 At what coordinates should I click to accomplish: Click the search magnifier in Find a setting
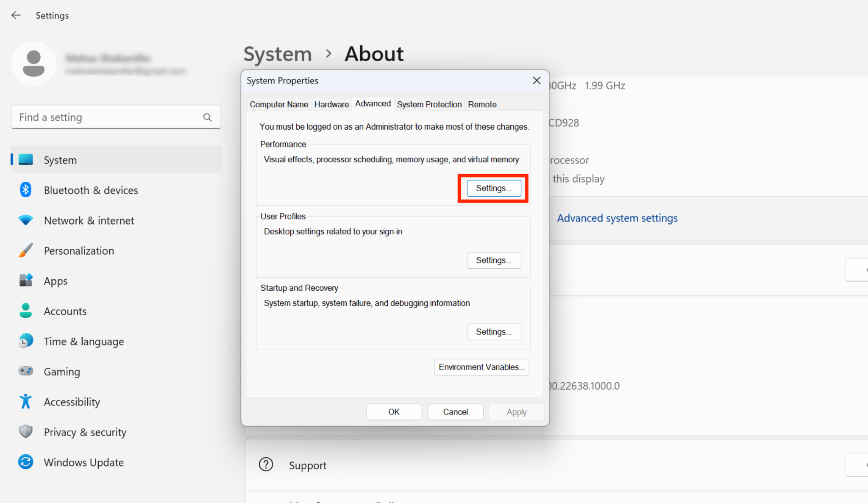pyautogui.click(x=207, y=117)
